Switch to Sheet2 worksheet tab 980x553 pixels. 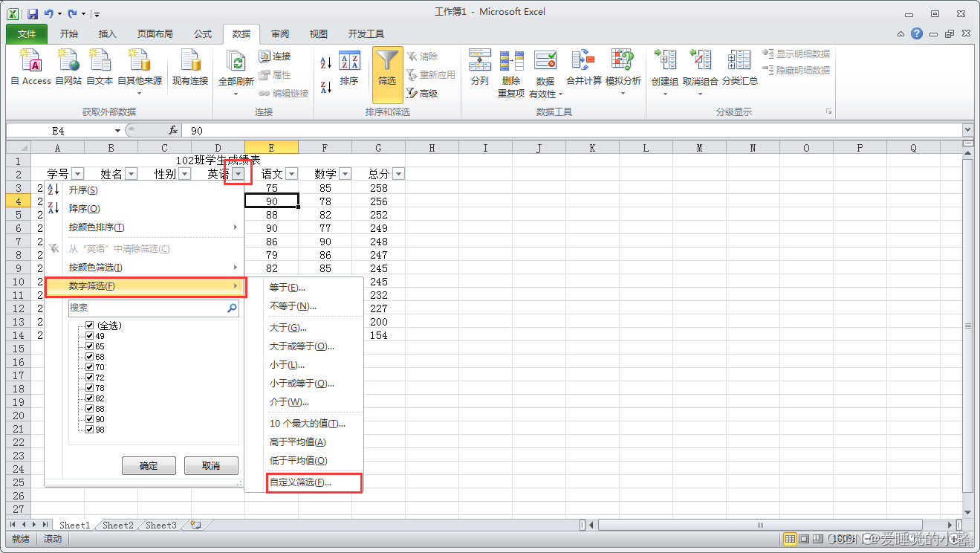point(118,525)
